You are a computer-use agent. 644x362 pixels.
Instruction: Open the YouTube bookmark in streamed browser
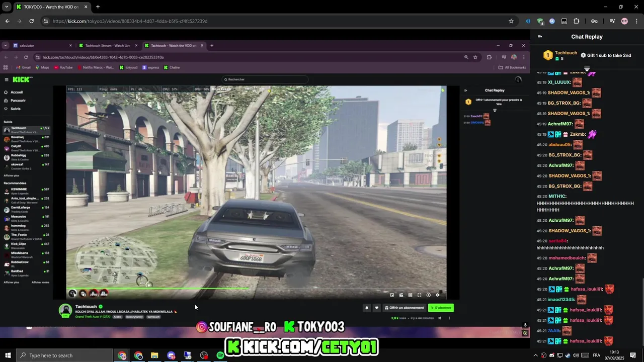point(63,67)
